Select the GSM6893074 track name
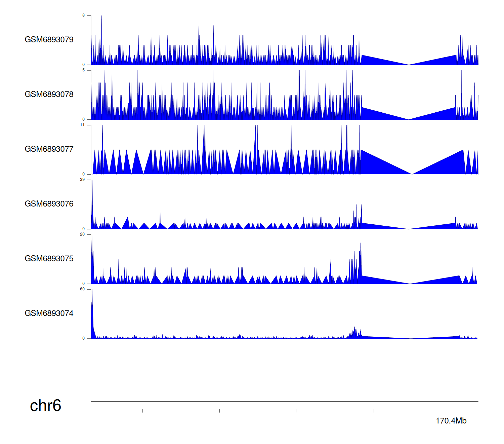The image size is (504, 444). (x=49, y=313)
